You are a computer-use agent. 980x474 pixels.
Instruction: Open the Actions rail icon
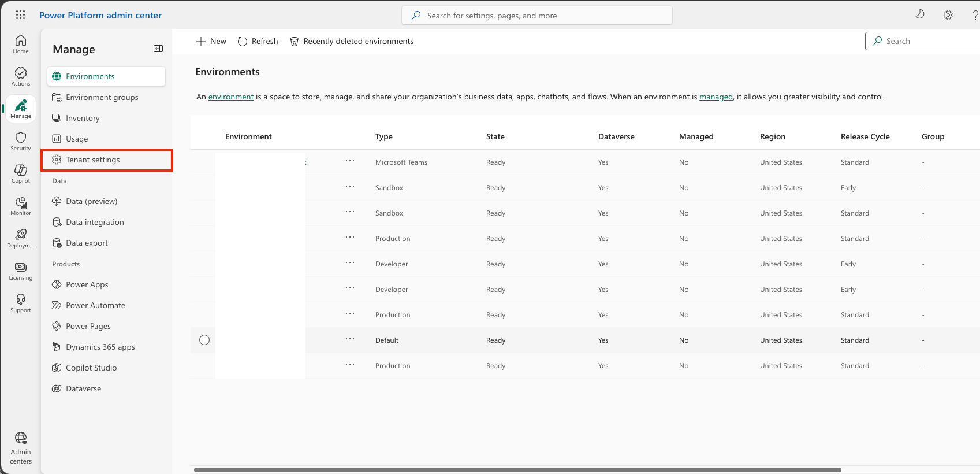(x=21, y=76)
